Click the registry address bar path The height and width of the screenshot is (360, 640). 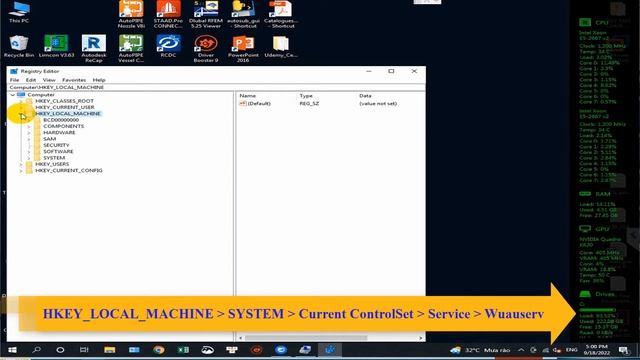coord(216,87)
